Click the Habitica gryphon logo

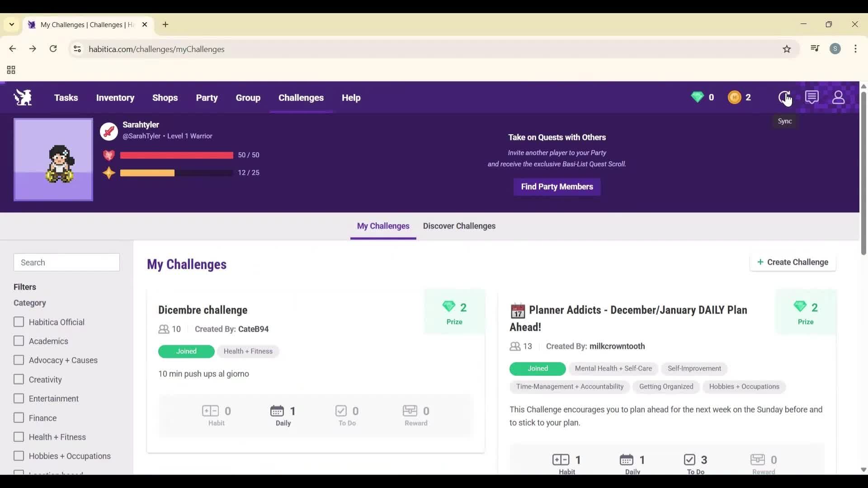click(x=22, y=97)
